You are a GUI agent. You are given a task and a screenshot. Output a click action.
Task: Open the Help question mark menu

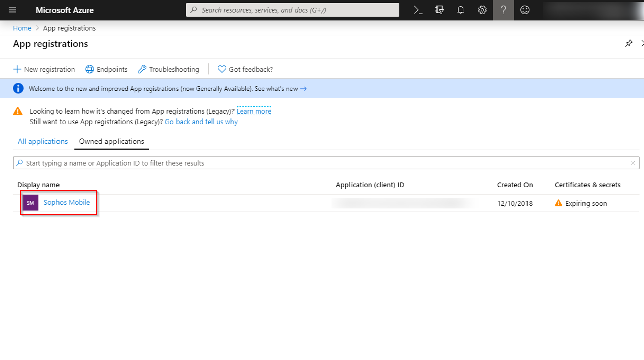pos(503,10)
